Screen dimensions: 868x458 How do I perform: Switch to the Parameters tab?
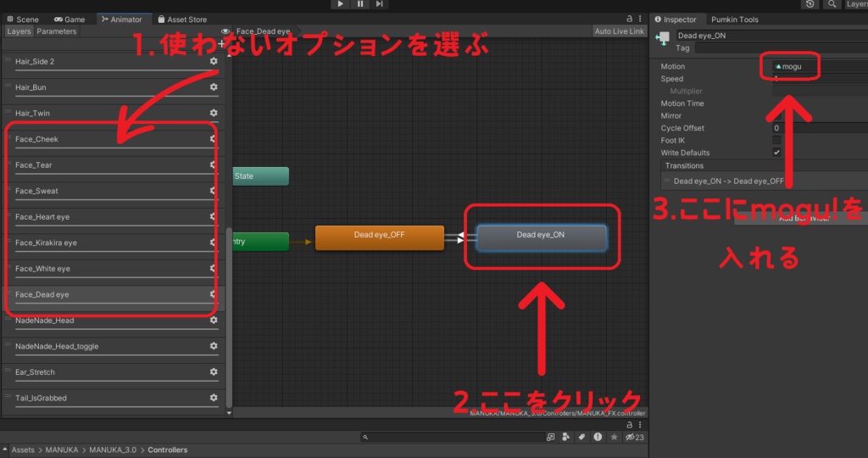coord(57,31)
